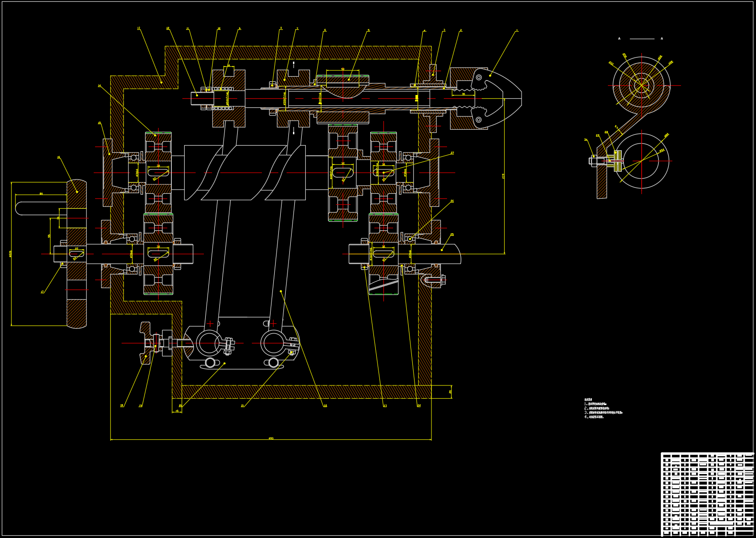Click part number 13 callout label
Viewport: 756px width, 538px height.
139,28
